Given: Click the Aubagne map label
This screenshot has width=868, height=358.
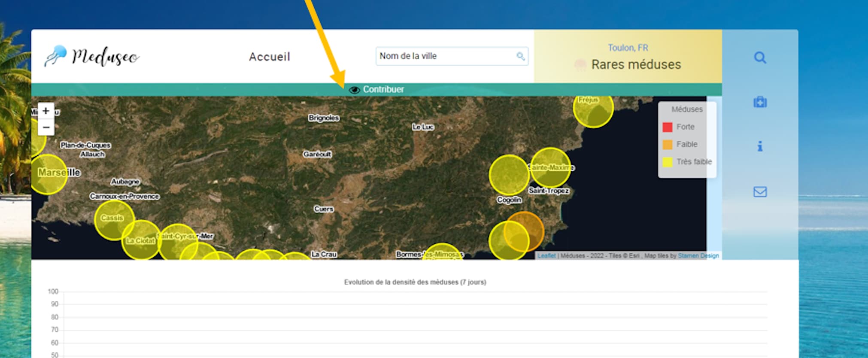Looking at the screenshot, I should (x=125, y=182).
